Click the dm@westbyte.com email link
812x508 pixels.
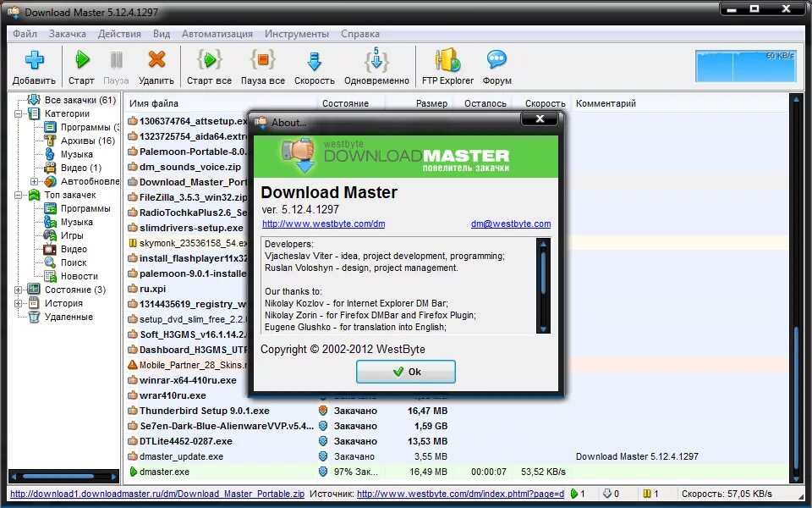point(511,224)
